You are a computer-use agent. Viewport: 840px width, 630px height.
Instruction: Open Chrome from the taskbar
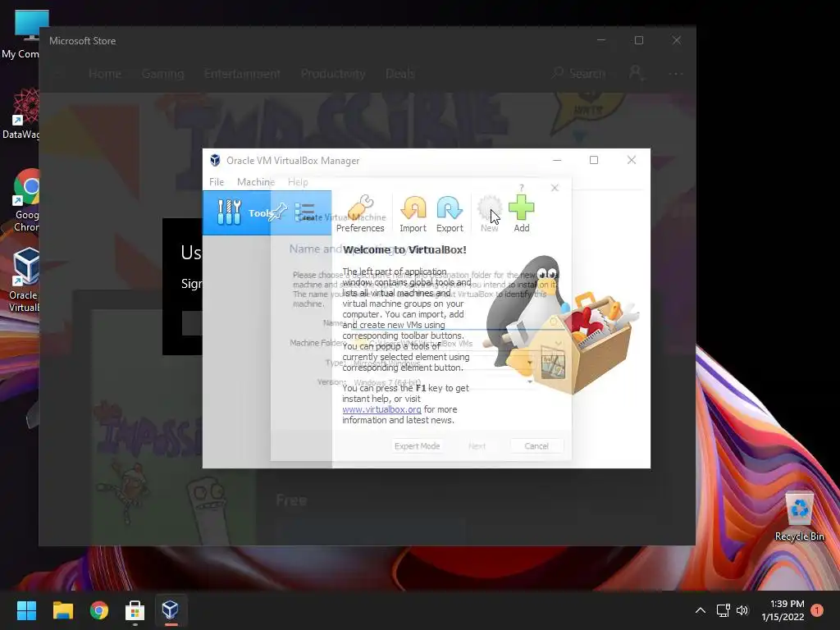[99, 610]
